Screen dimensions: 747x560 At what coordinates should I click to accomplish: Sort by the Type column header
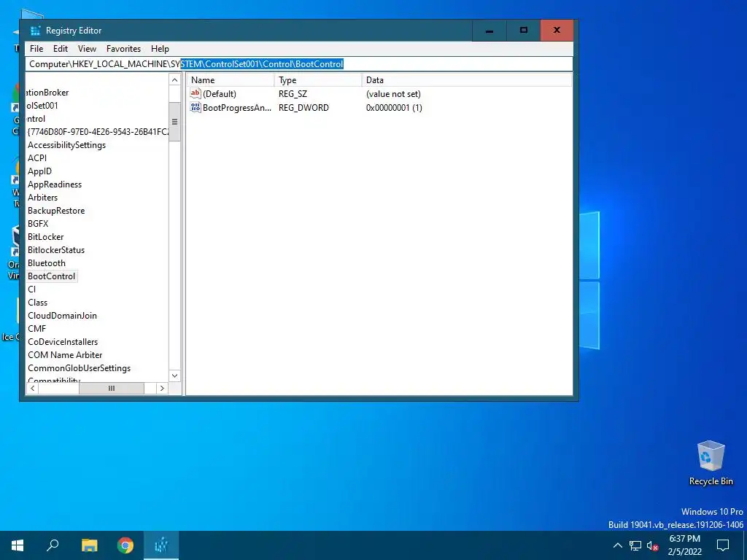(x=318, y=80)
